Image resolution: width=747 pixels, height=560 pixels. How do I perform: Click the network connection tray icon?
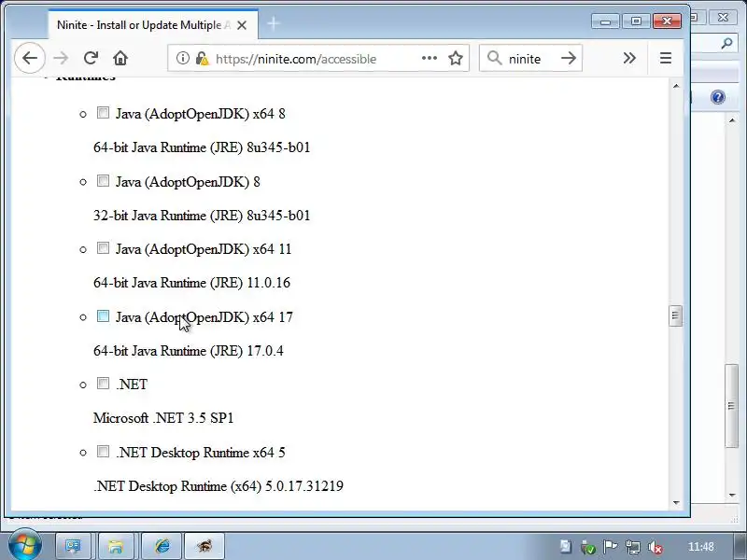(633, 547)
